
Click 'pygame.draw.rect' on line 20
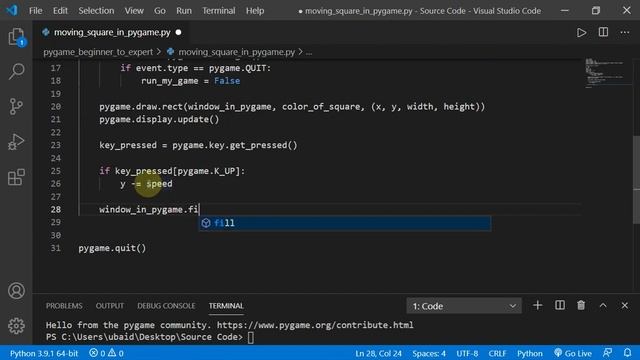pos(141,107)
